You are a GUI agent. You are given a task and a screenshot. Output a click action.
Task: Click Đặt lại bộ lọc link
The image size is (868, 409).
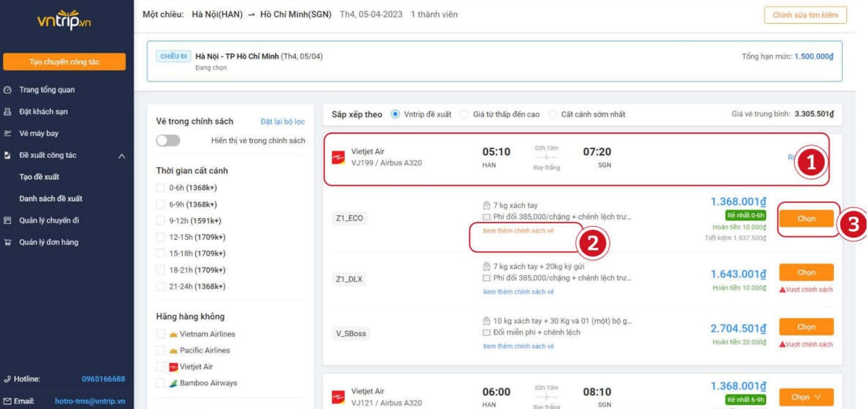tap(282, 121)
